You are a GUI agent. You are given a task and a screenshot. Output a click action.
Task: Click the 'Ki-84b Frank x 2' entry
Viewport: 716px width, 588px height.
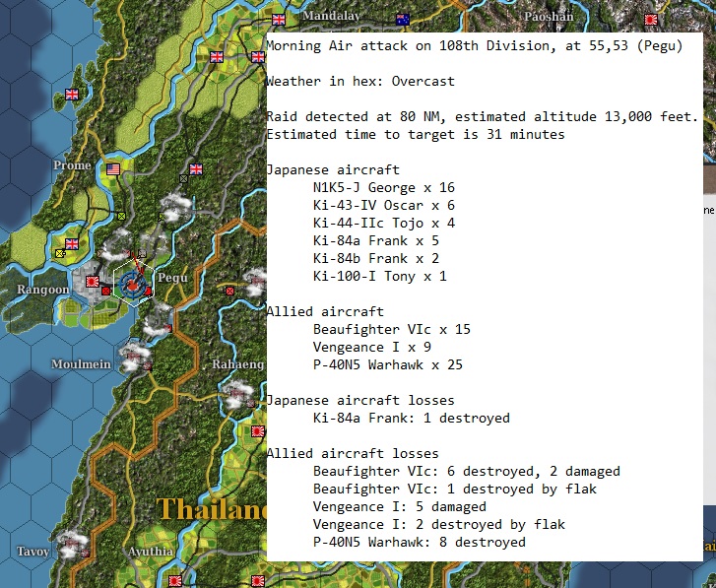[376, 258]
